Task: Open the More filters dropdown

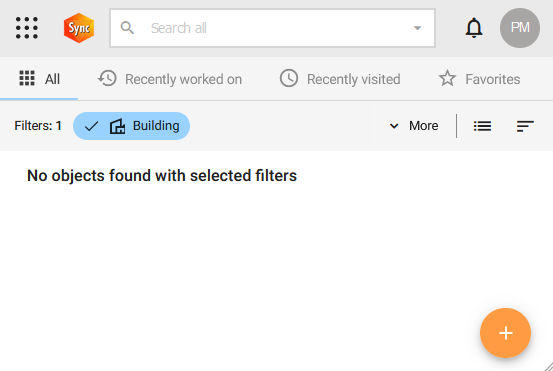Action: coord(414,126)
